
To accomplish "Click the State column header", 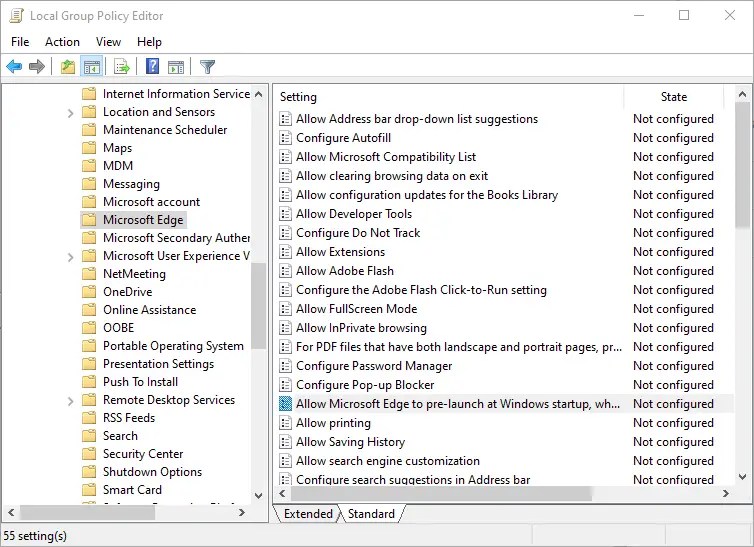I will tap(674, 97).
